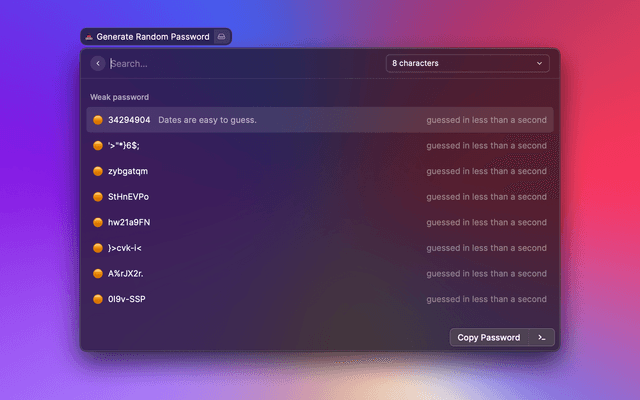Click the small icon right of Generate Random Password title
The width and height of the screenshot is (640, 400).
222,36
